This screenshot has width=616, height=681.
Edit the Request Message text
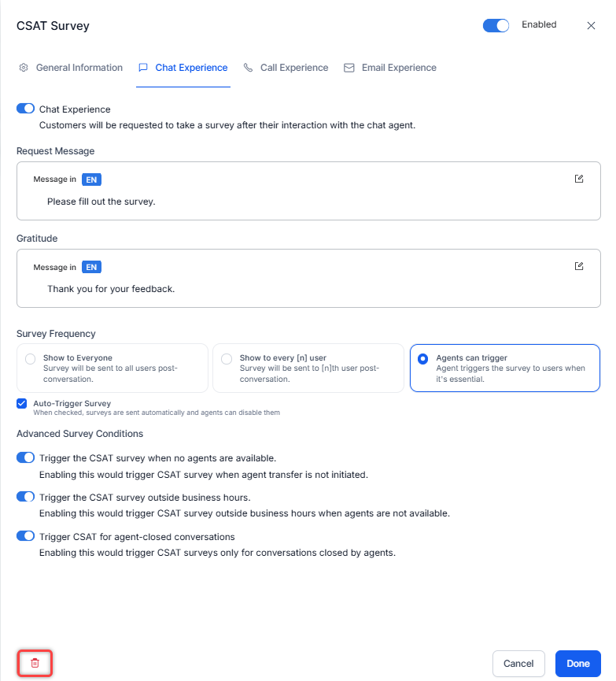[x=579, y=179]
